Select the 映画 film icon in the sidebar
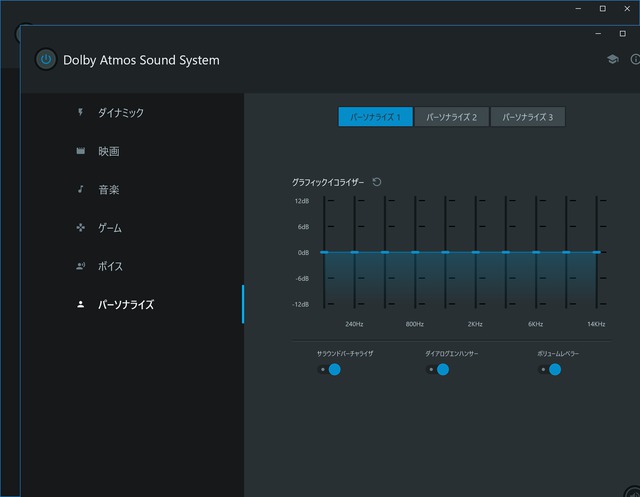640x497 pixels. coord(81,151)
